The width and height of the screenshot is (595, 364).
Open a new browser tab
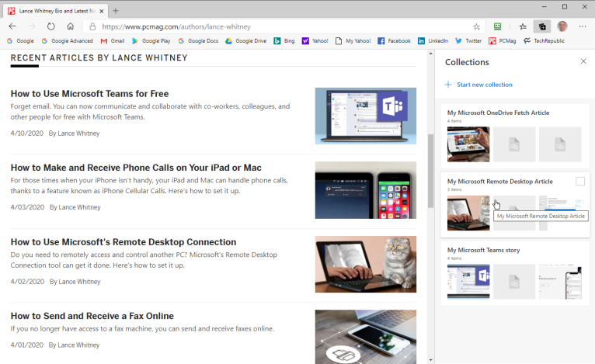coord(116,11)
